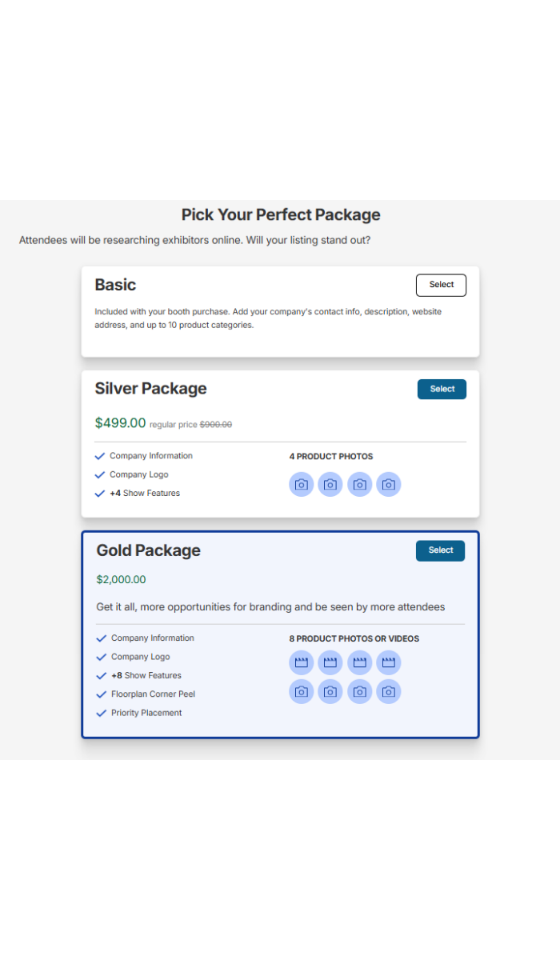Click the Gold Package heading
This screenshot has height=960, width=560.
[149, 550]
